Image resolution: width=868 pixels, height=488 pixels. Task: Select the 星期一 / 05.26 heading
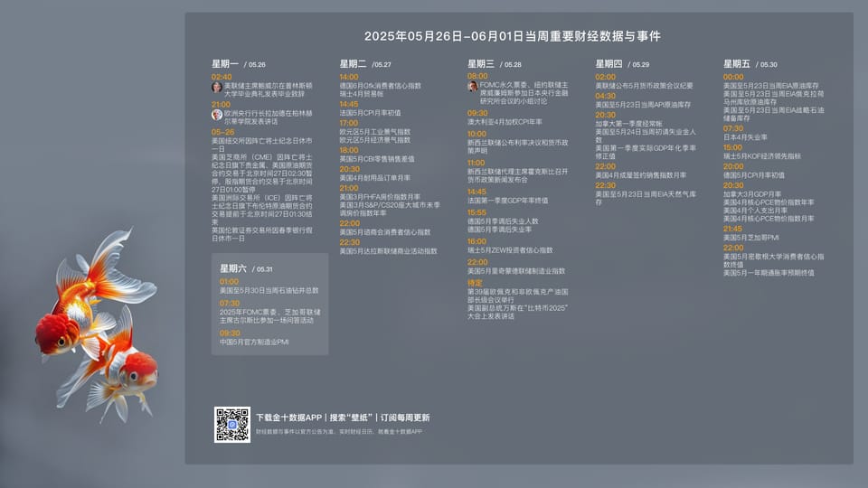[238, 64]
